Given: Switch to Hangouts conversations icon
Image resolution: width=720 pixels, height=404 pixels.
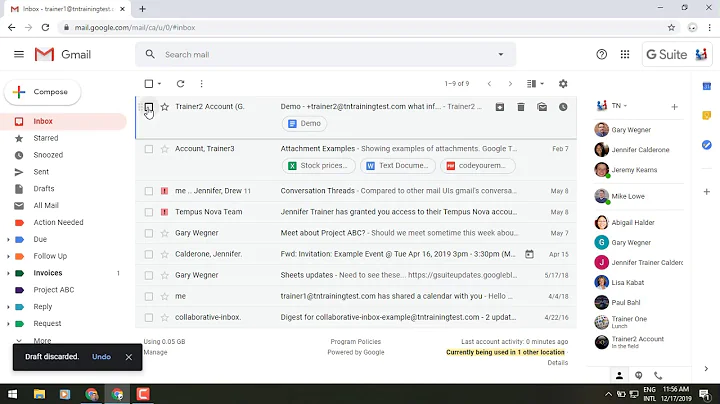Looking at the screenshot, I should point(639,376).
